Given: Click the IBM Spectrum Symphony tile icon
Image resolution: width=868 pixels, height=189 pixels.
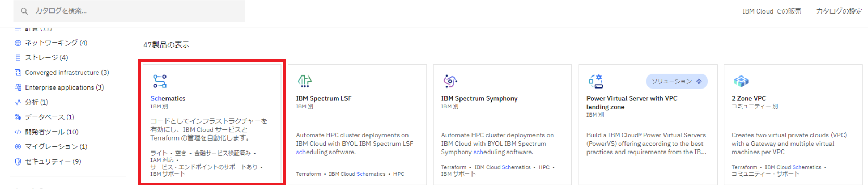Looking at the screenshot, I should pyautogui.click(x=450, y=81).
